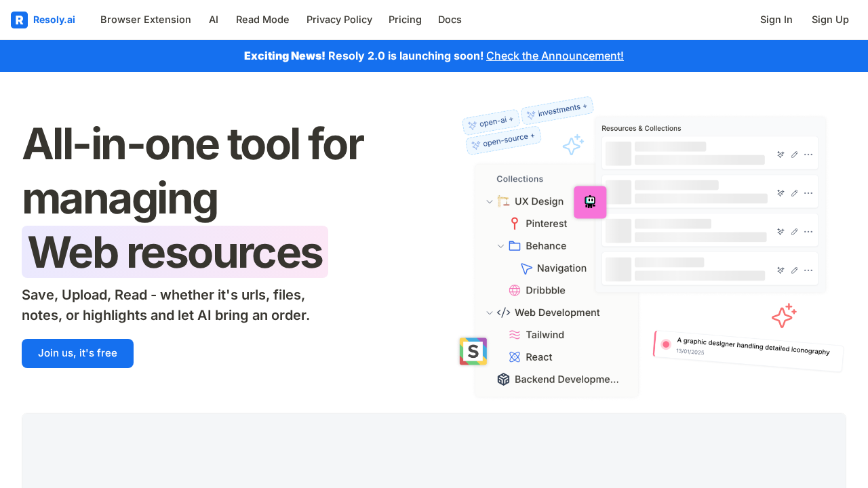Click the Resoly.ai logo icon

pos(19,20)
